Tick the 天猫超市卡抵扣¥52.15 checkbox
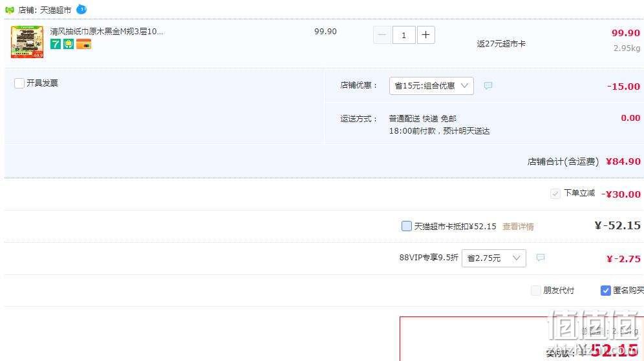Screen dimensions: 644x361 (x=406, y=226)
